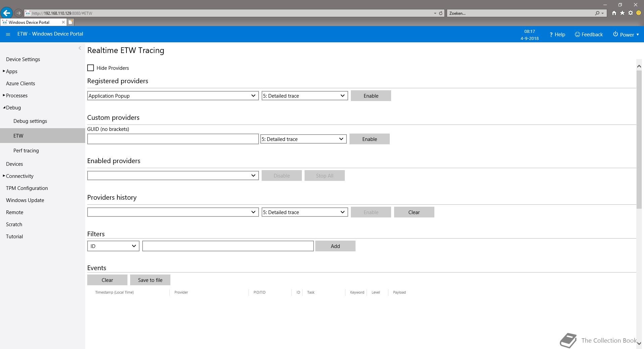644x349 pixels.
Task: Click the browser forward arrow
Action: (18, 13)
